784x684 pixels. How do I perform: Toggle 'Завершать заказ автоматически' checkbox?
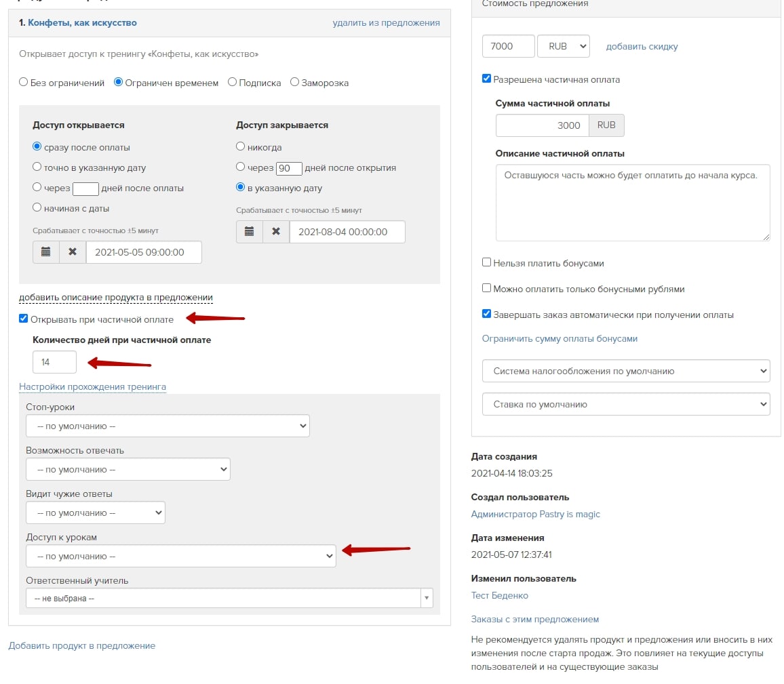[x=486, y=314]
